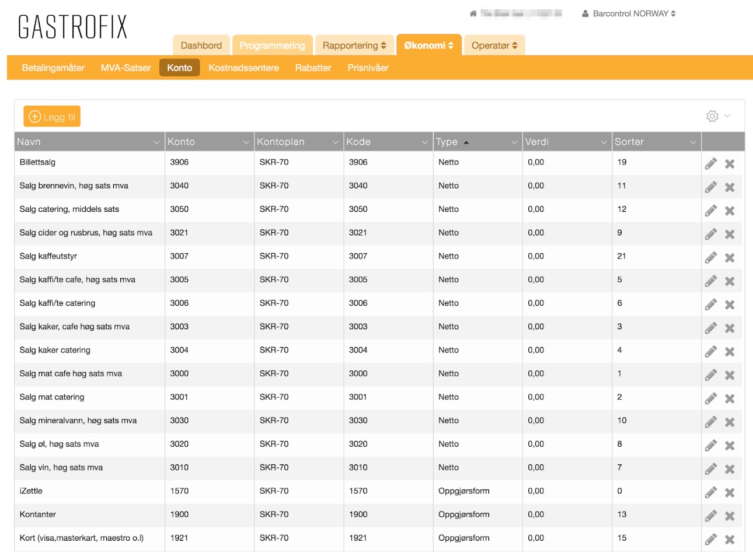
Task: Edit the Salg catering, middels sats row
Action: tap(710, 211)
